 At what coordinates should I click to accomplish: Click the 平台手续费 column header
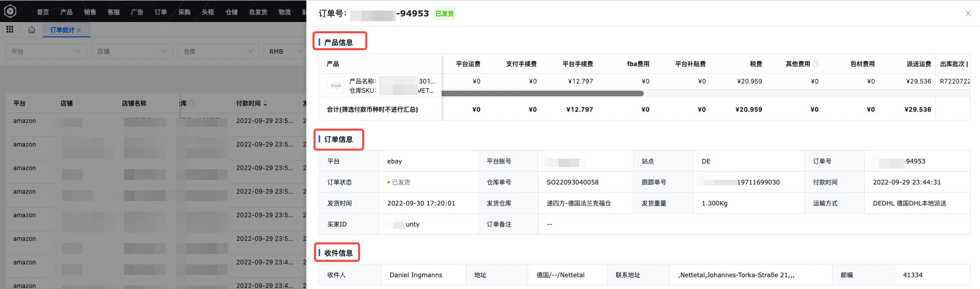click(578, 64)
